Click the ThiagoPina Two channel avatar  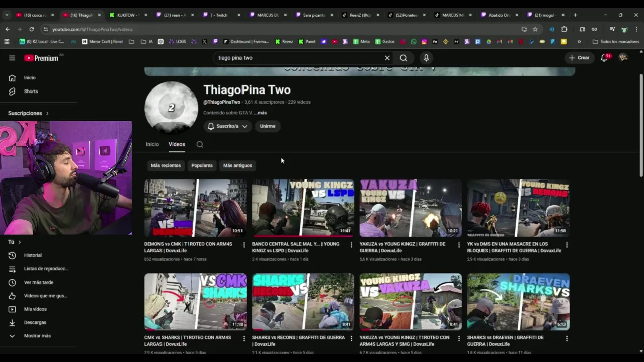pyautogui.click(x=171, y=108)
